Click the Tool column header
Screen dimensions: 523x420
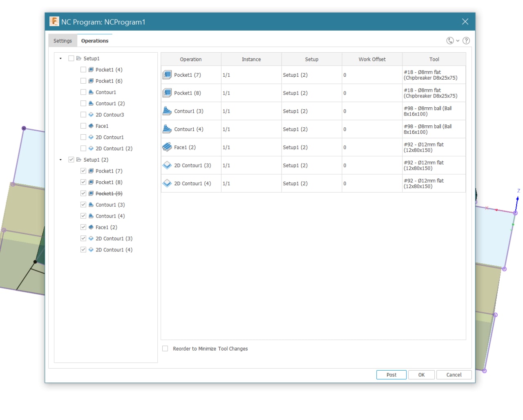tap(434, 59)
